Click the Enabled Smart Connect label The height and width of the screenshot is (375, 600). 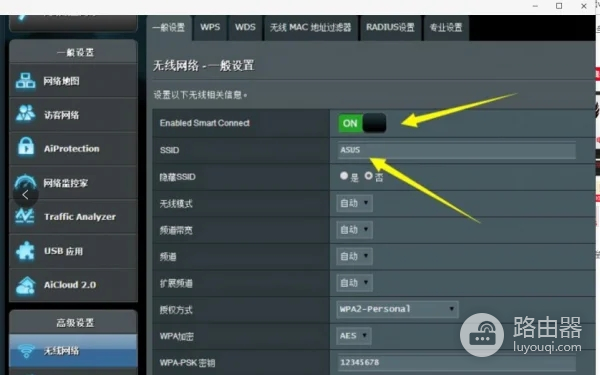[x=205, y=123]
